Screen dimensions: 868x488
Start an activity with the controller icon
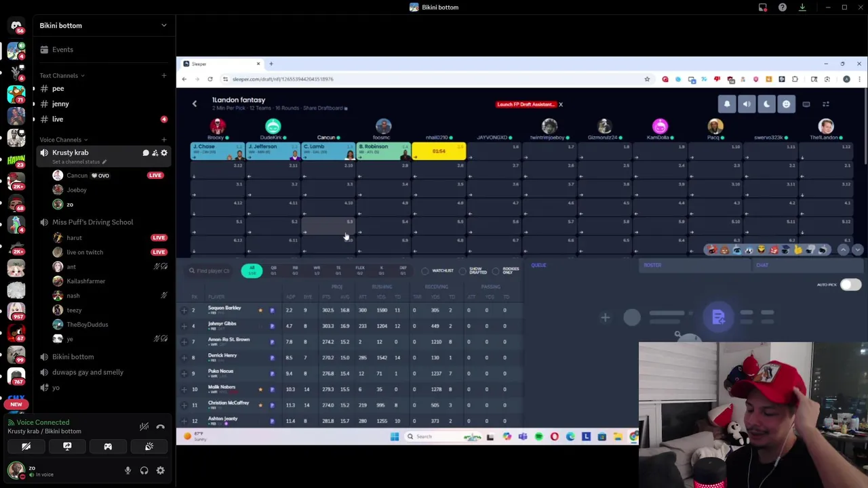108,447
